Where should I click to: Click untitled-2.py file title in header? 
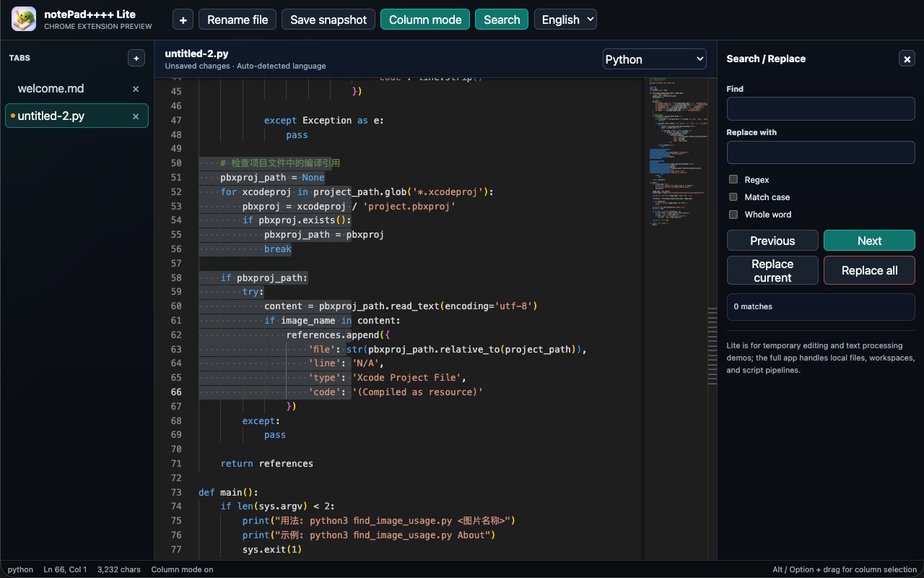196,53
